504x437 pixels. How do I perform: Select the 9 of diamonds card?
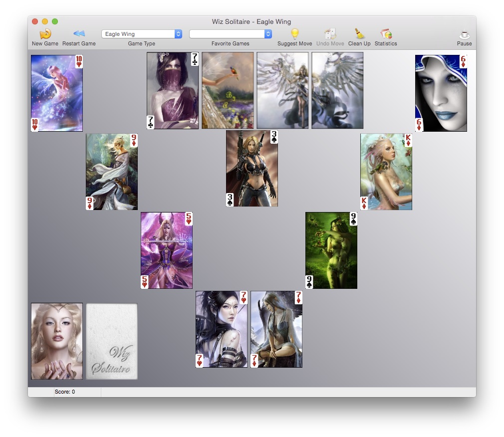coord(111,172)
